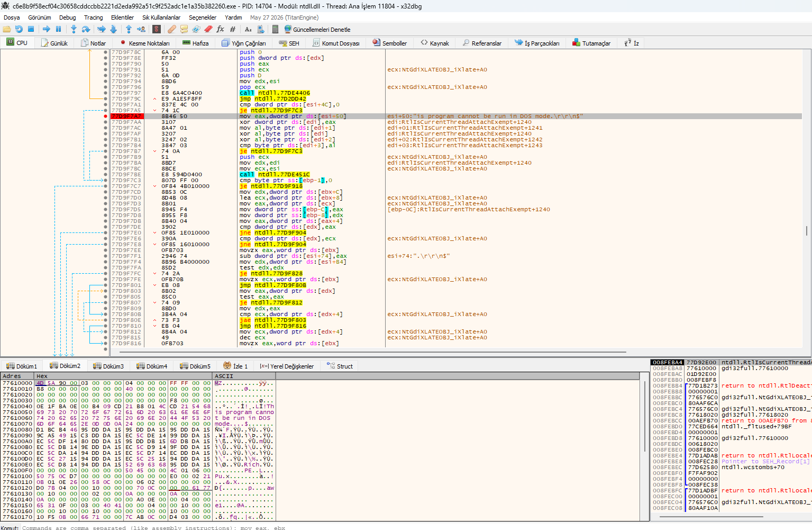Switch to the Döküm1 dump tab

click(x=22, y=366)
